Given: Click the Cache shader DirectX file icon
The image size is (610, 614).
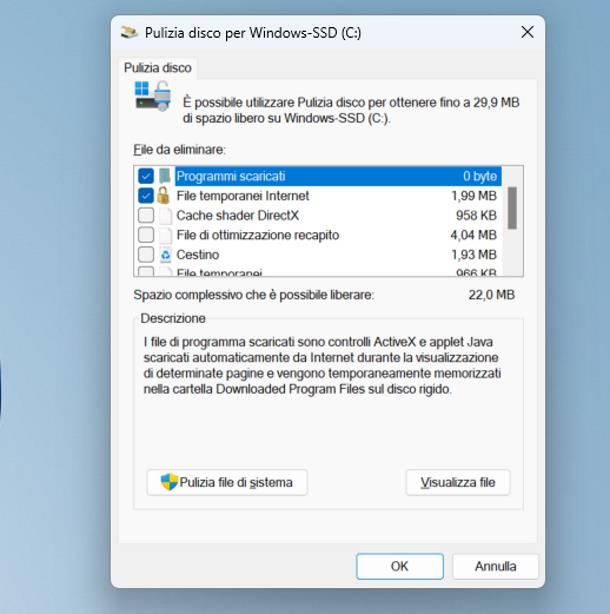Looking at the screenshot, I should [x=165, y=215].
